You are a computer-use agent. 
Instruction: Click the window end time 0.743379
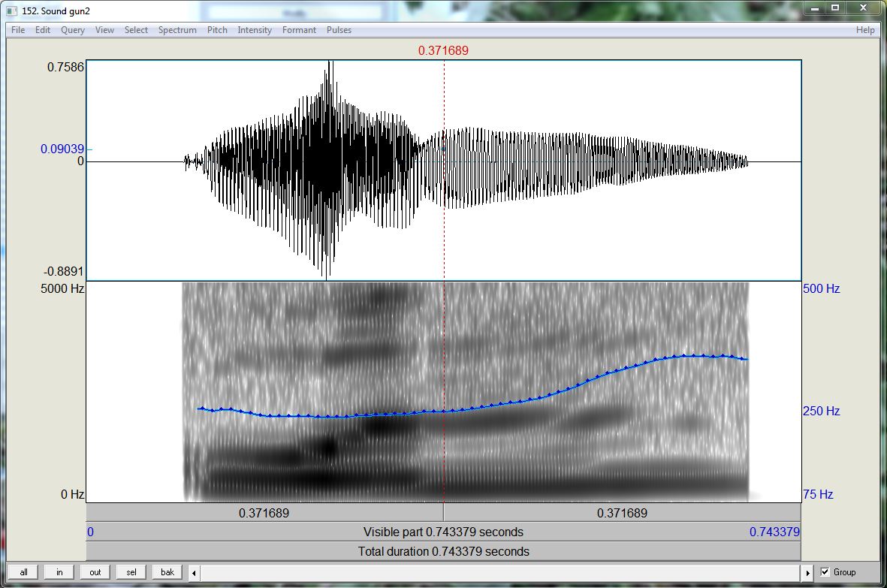pos(774,532)
